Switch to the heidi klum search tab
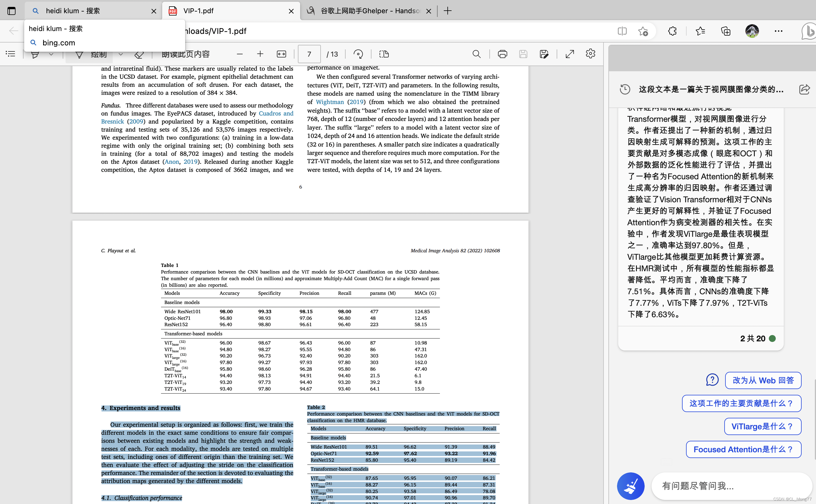Viewport: 816px width, 504px height. pos(93,11)
